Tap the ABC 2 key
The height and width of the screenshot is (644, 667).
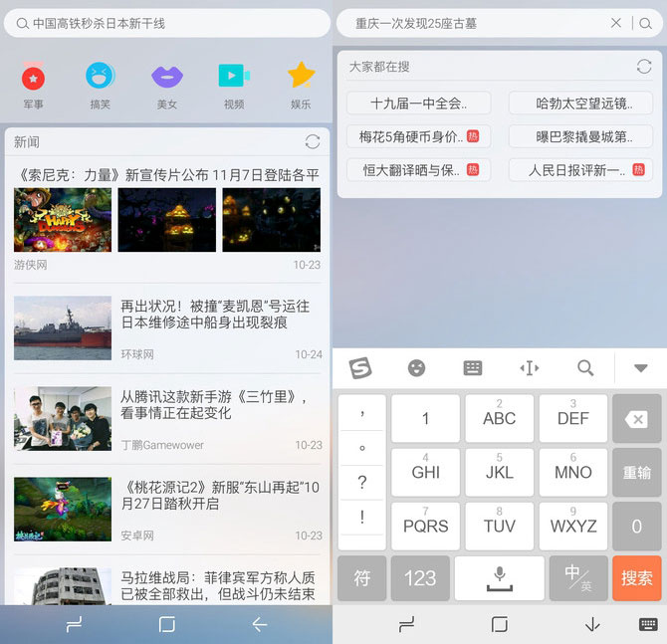[x=500, y=419]
